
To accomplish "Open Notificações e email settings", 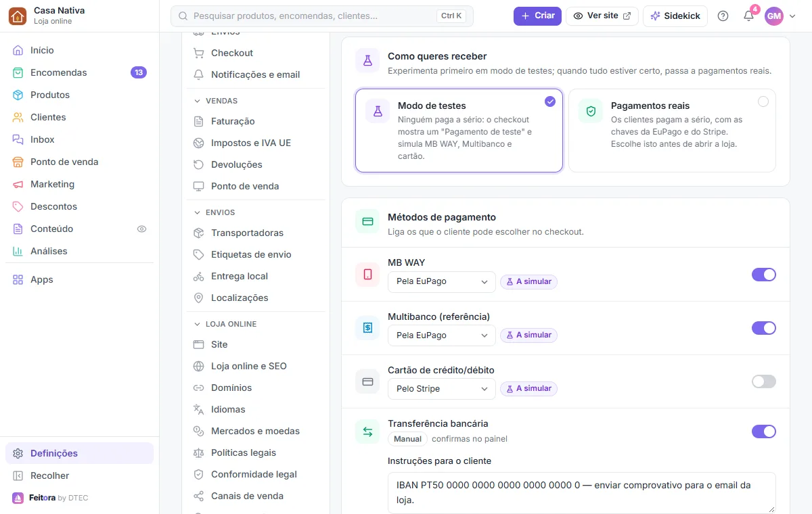I will (x=256, y=74).
